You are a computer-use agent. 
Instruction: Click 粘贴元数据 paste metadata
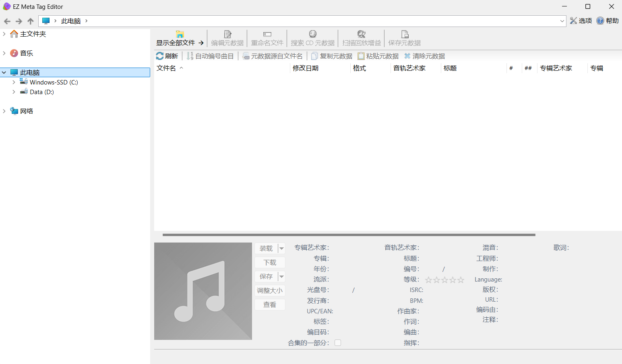378,56
